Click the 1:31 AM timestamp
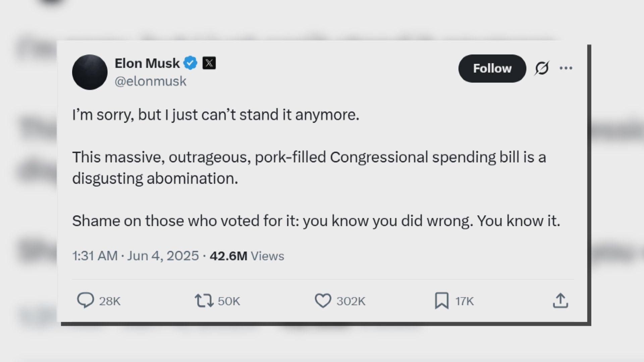 pyautogui.click(x=95, y=256)
